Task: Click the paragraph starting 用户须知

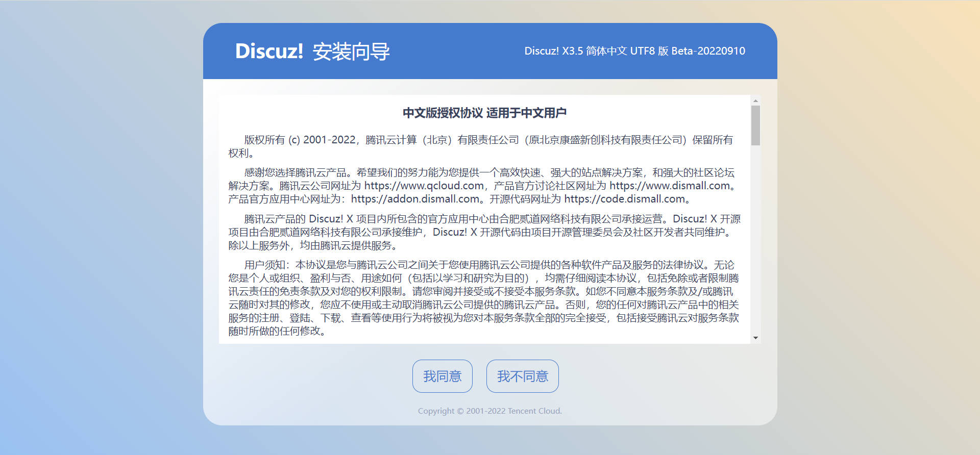Action: pos(484,298)
